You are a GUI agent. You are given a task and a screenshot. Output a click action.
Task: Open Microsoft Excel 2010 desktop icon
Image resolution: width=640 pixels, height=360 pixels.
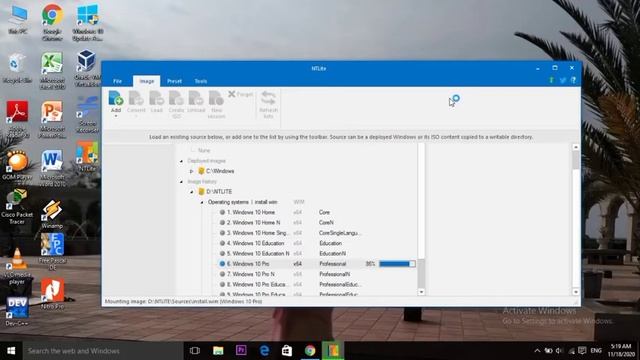point(52,71)
